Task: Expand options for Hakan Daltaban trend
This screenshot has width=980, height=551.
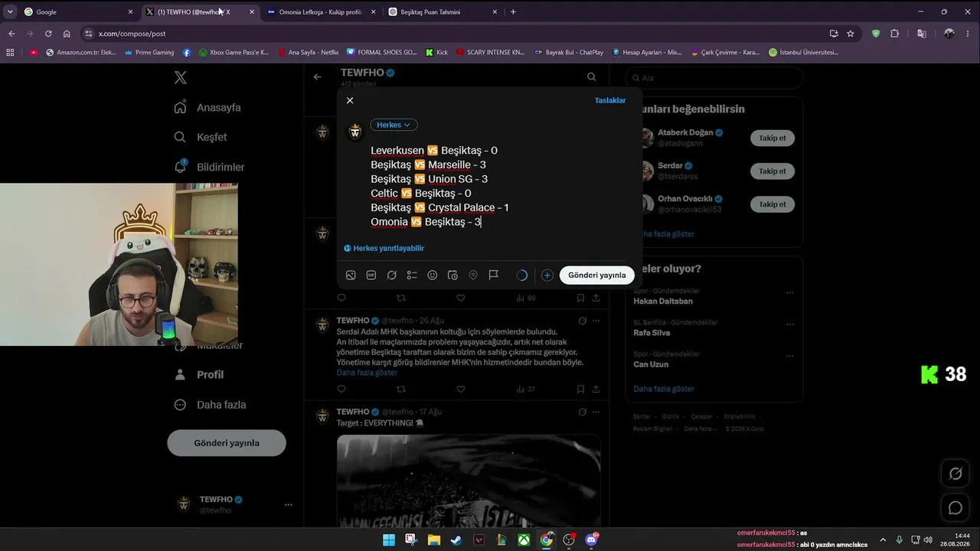Action: (x=789, y=293)
